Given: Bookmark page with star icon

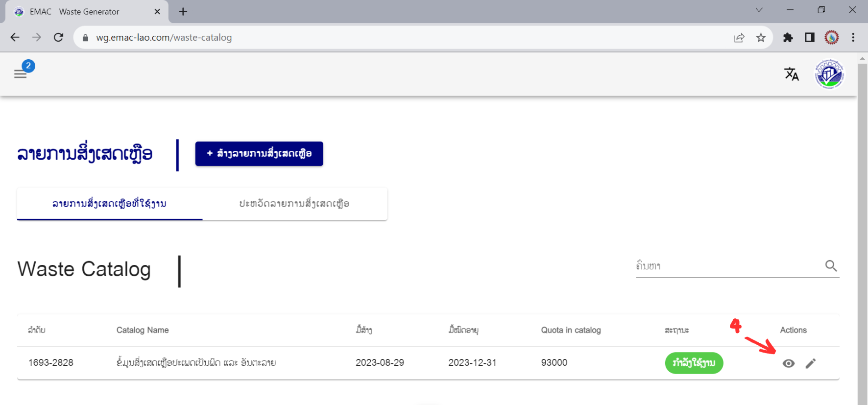Looking at the screenshot, I should pos(761,38).
